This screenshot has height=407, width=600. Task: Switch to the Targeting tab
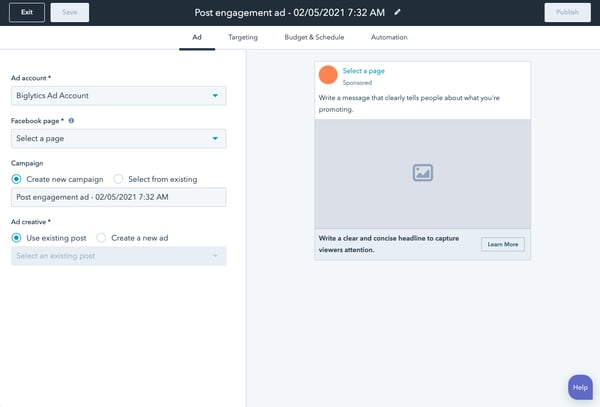tap(242, 37)
